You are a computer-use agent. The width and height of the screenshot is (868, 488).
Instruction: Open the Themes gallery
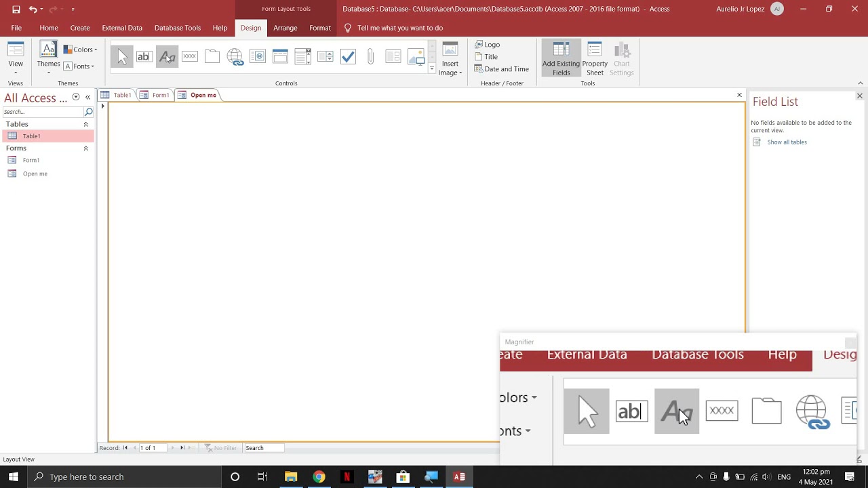(48, 58)
